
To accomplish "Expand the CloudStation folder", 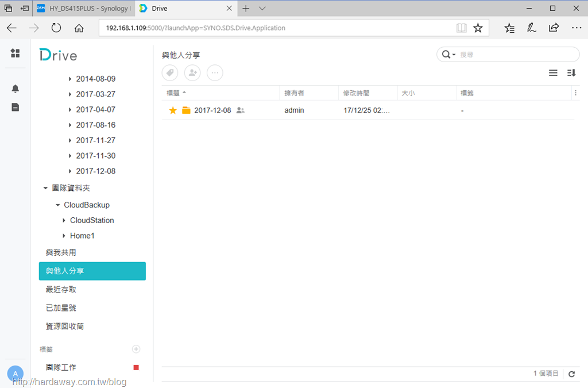I will (x=64, y=220).
